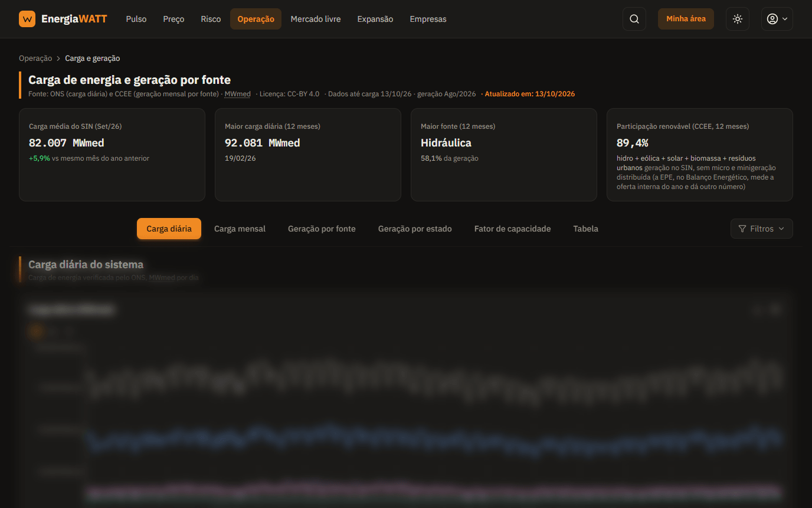Expand the Filtros dropdown
This screenshot has height=508, width=812.
point(761,229)
